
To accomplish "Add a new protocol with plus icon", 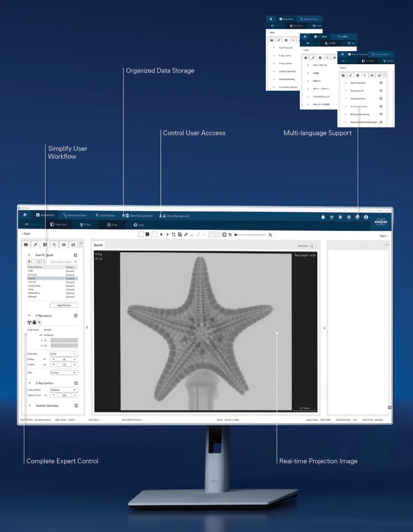I will [29, 261].
